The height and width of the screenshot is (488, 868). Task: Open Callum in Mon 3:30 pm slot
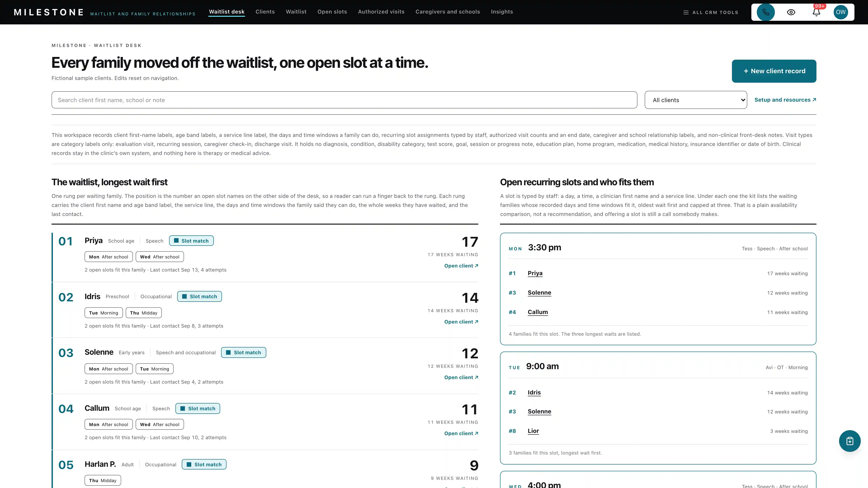pyautogui.click(x=538, y=312)
